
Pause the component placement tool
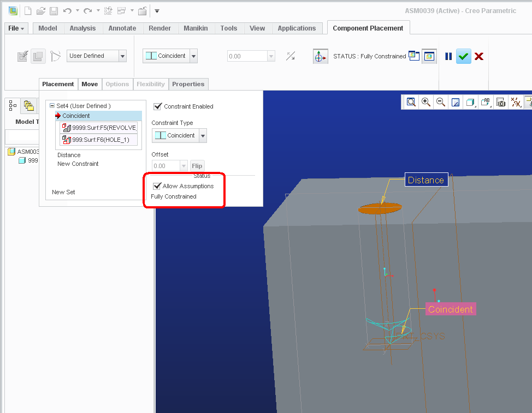click(x=448, y=56)
